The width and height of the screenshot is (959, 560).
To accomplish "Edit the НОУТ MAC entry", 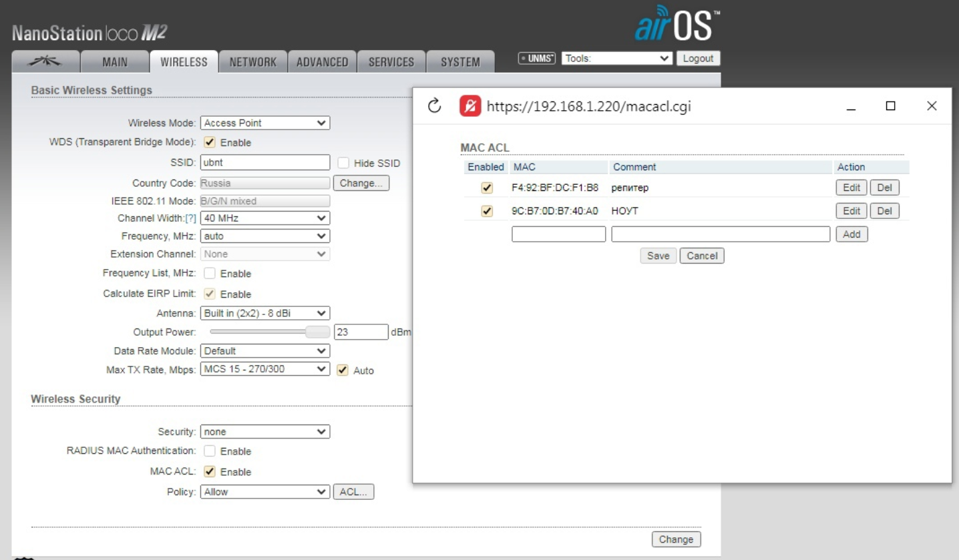I will [x=851, y=211].
